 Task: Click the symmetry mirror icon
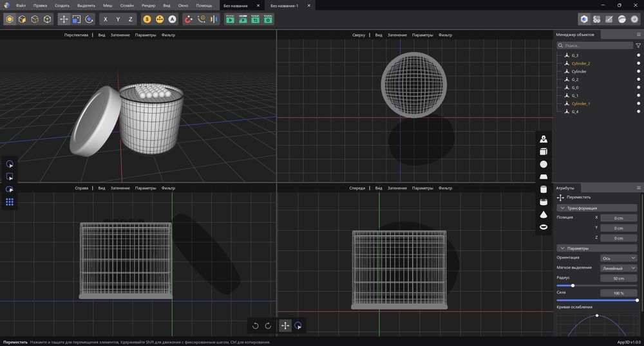214,19
